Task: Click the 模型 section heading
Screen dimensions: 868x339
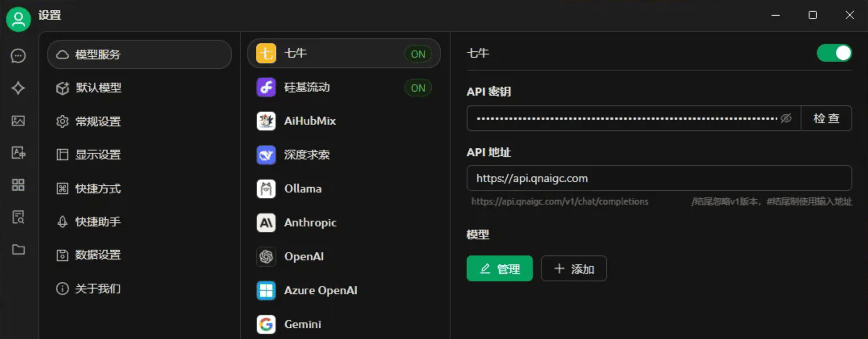Action: (x=478, y=234)
